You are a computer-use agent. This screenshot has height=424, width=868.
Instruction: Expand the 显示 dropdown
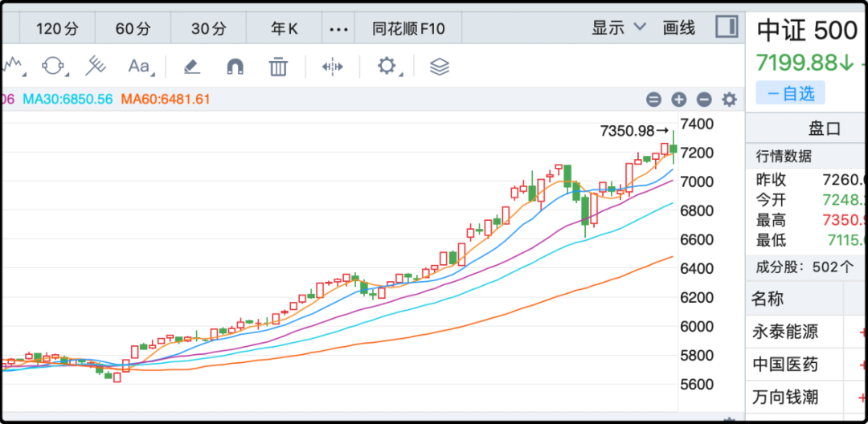click(x=618, y=27)
